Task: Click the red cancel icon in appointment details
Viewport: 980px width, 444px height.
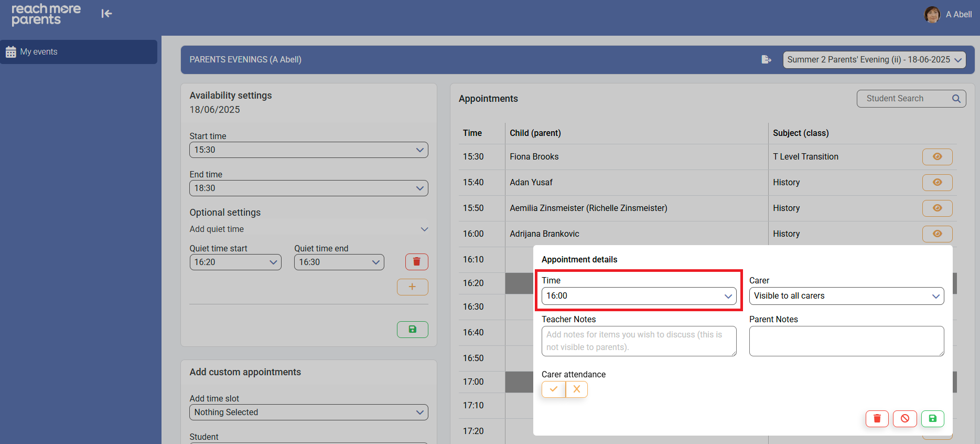Action: point(904,419)
